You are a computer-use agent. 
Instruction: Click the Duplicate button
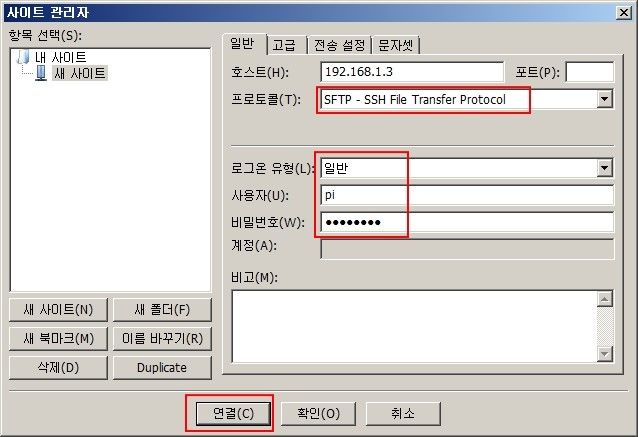point(162,368)
